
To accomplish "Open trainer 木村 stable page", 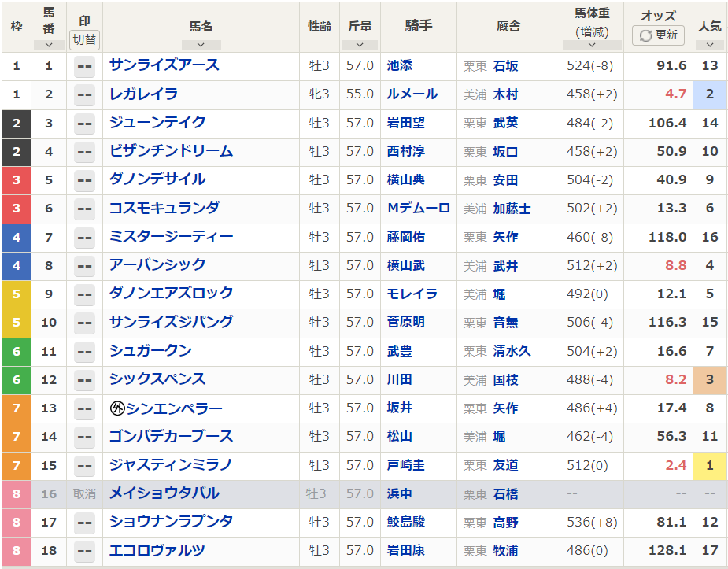I will [505, 94].
